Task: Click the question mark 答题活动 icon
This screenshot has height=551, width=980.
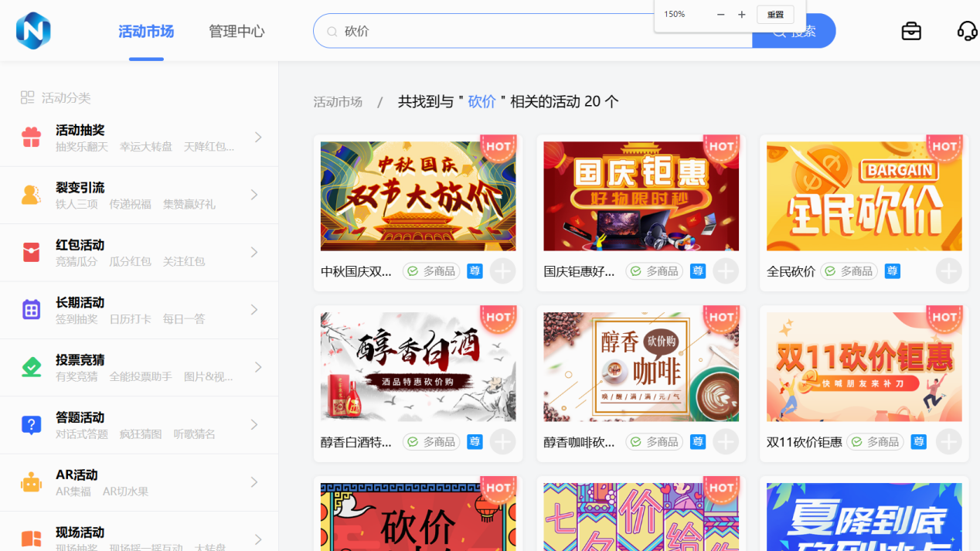Action: tap(31, 425)
